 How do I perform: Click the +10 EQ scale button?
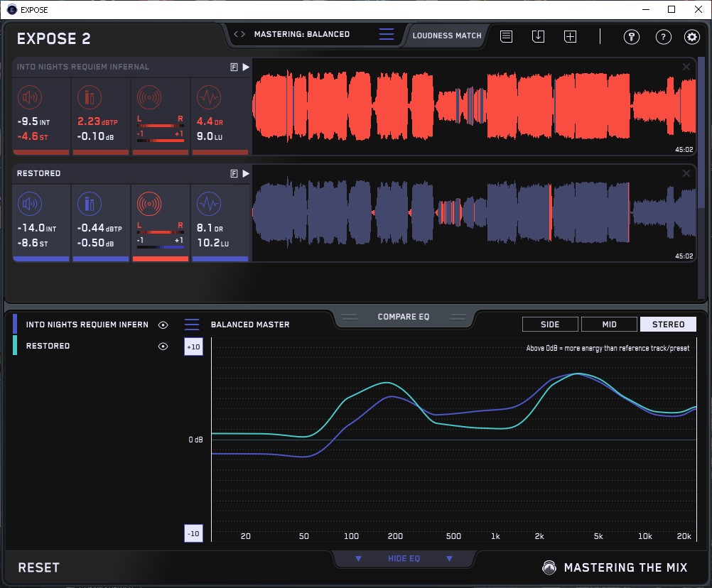coord(193,347)
